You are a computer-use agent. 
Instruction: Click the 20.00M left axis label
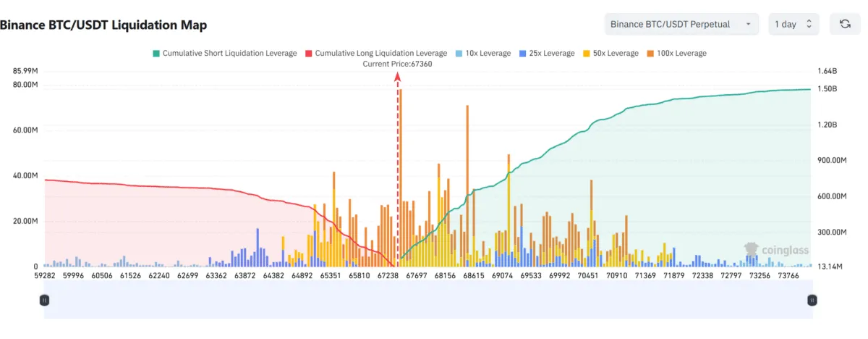coord(26,222)
